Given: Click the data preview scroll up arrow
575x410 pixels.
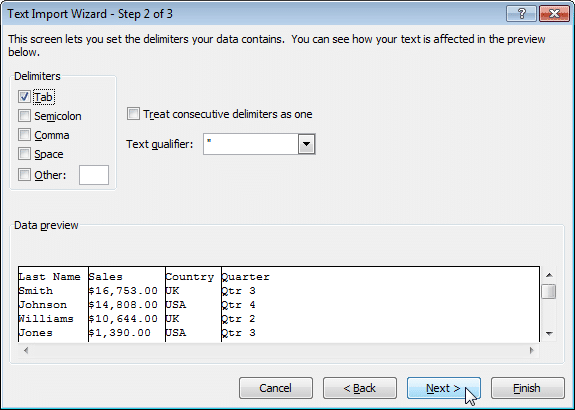Looking at the screenshot, I should point(549,275).
